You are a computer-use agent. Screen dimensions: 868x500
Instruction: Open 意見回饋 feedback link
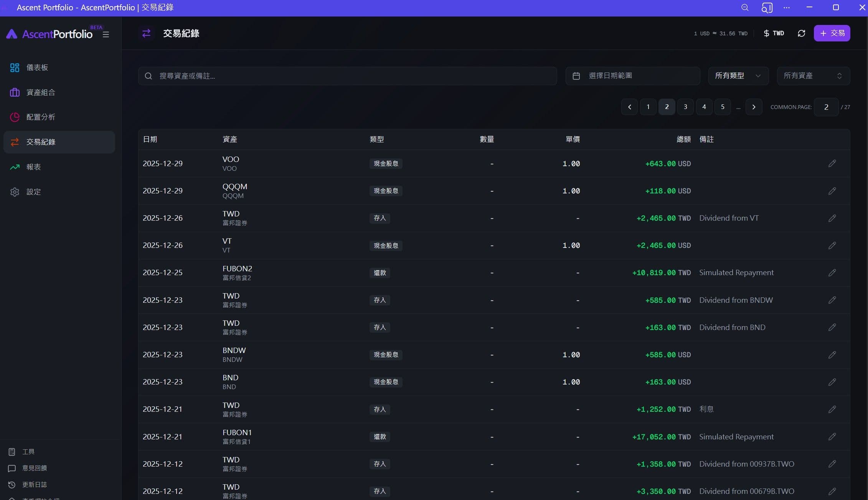click(x=28, y=468)
